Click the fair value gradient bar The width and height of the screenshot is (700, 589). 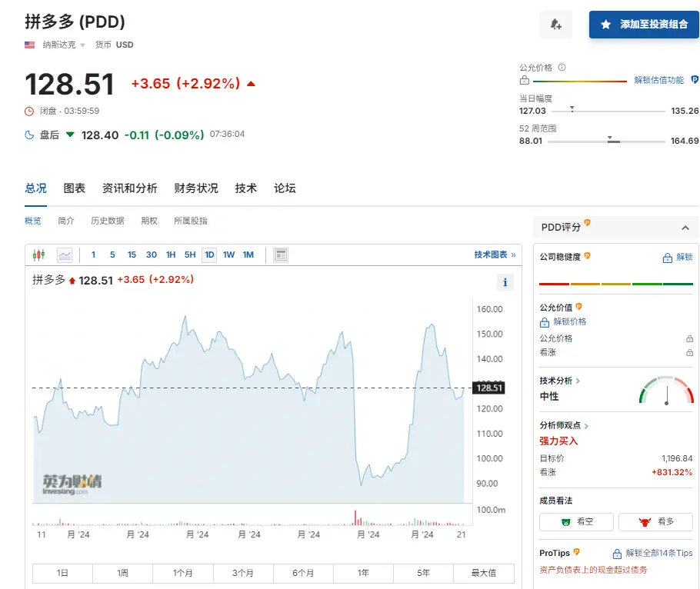pyautogui.click(x=580, y=82)
